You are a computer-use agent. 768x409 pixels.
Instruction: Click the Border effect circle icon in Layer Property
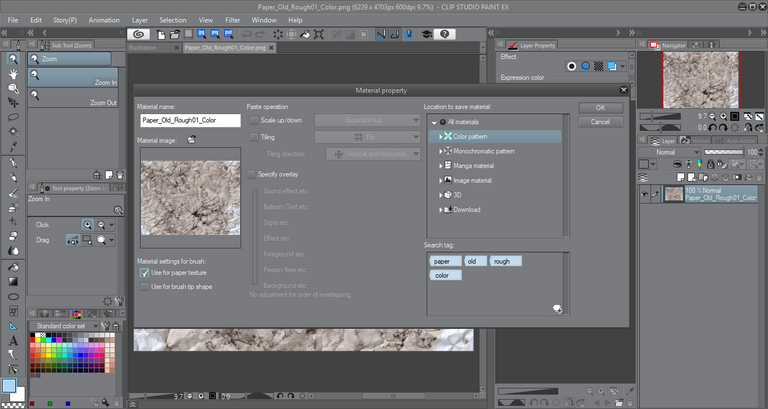572,66
